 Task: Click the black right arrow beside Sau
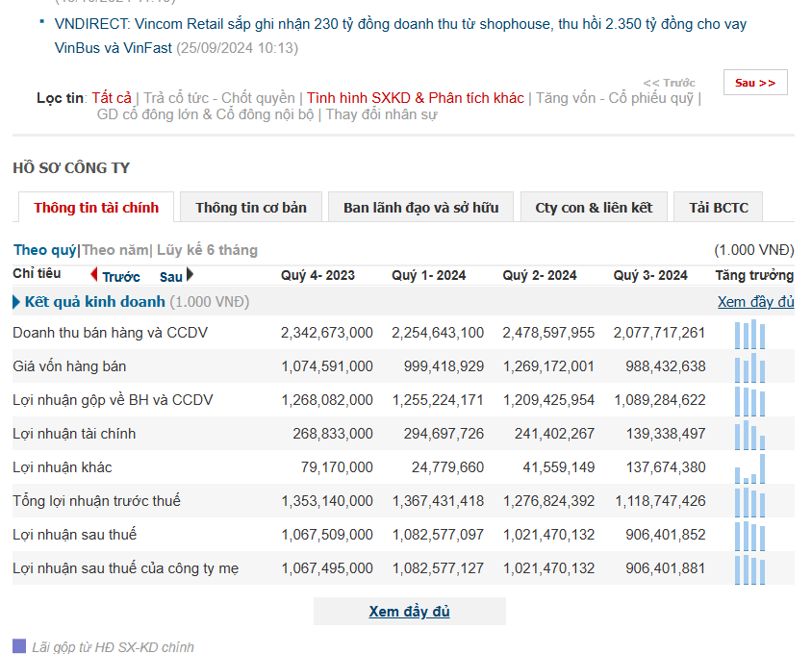point(190,275)
